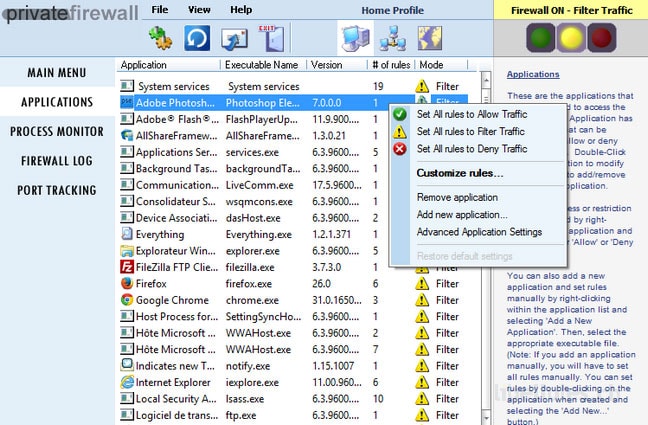Click the list scrollbar up arrow

pos(486,80)
